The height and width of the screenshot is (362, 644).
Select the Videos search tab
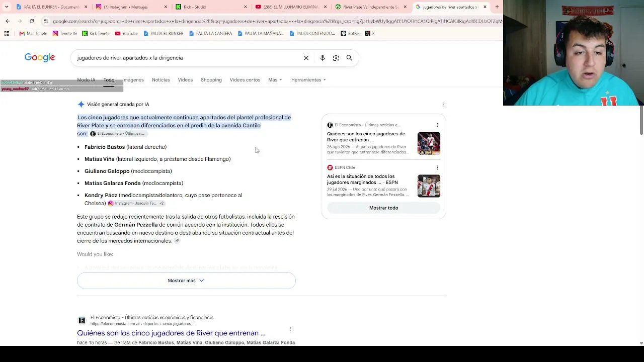[x=185, y=80]
